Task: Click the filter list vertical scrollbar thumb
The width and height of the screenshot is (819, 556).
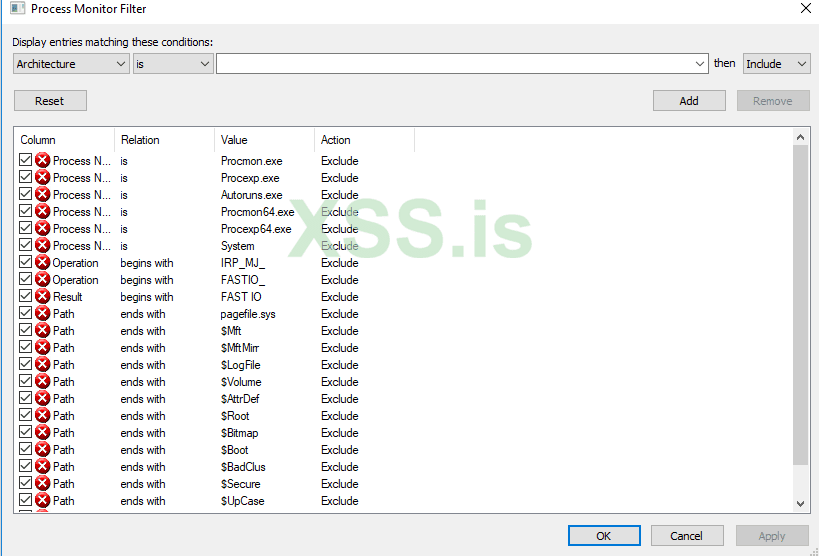Action: 800,305
